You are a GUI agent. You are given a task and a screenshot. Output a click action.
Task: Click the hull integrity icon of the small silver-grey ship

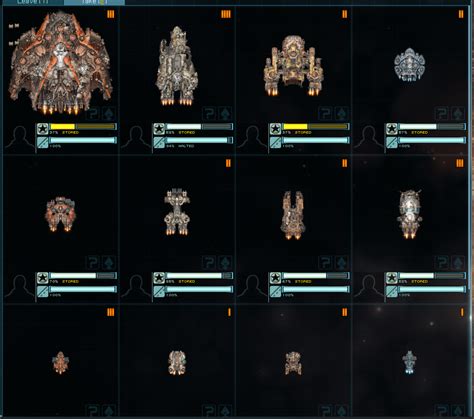click(392, 143)
